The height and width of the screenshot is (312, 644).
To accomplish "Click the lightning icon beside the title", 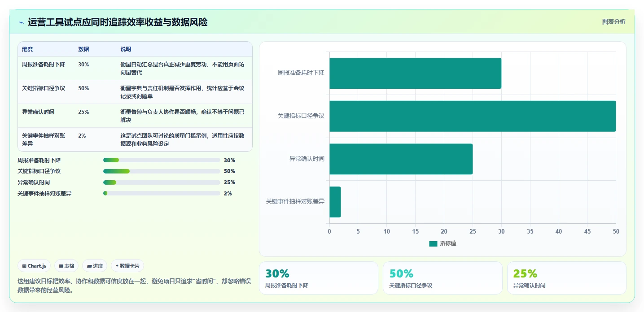I will 21,22.
